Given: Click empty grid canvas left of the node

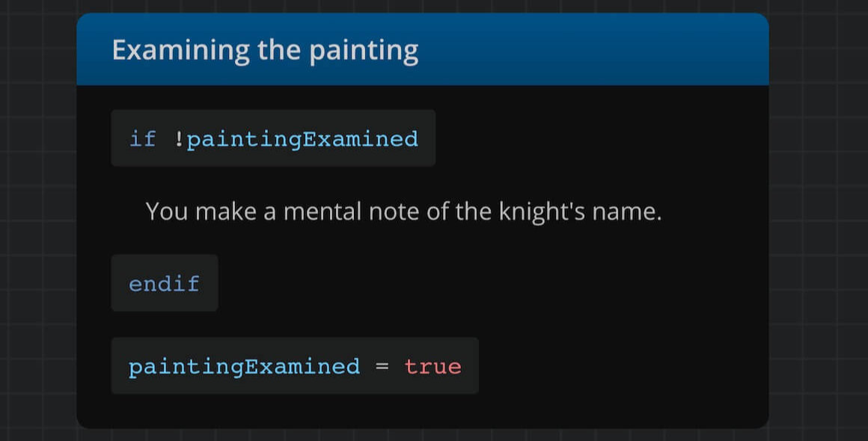Looking at the screenshot, I should pyautogui.click(x=37, y=224).
